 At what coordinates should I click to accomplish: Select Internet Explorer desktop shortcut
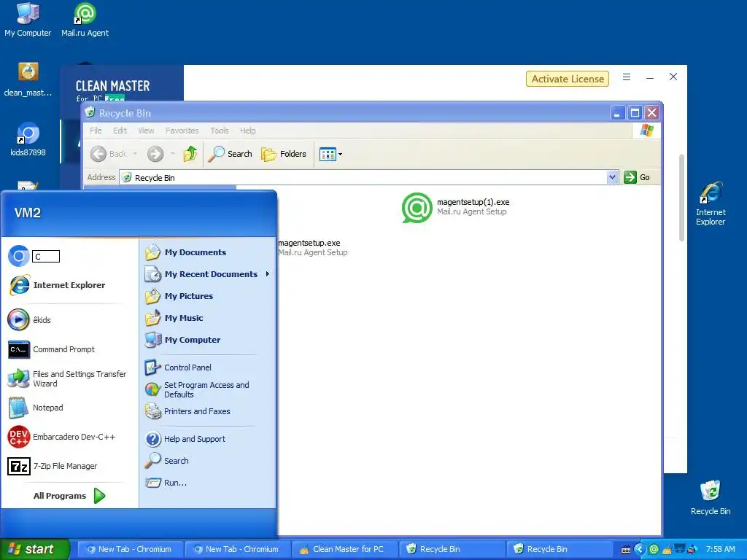[x=711, y=203]
